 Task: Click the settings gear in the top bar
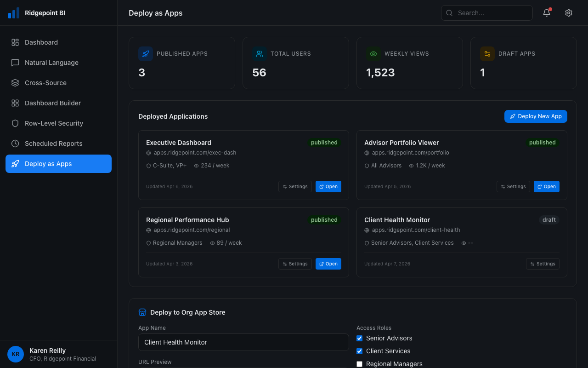pos(569,13)
